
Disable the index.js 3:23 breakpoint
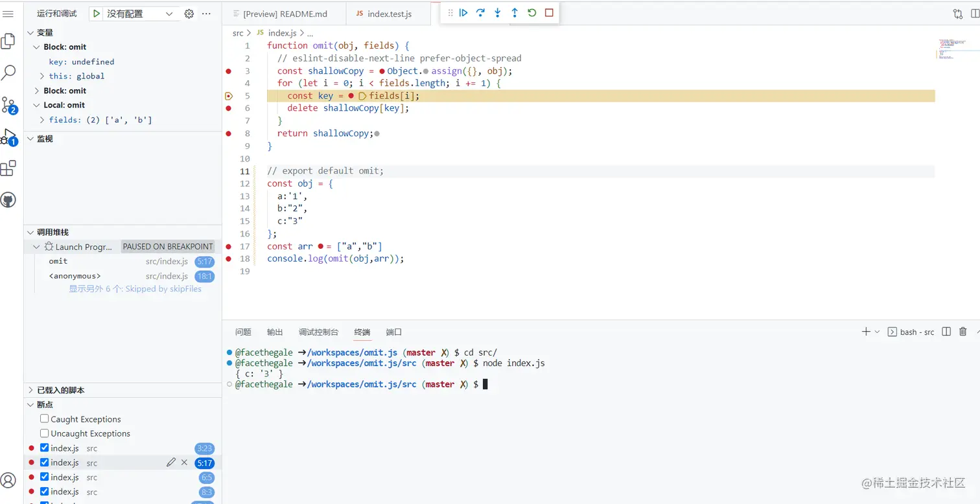pos(44,448)
